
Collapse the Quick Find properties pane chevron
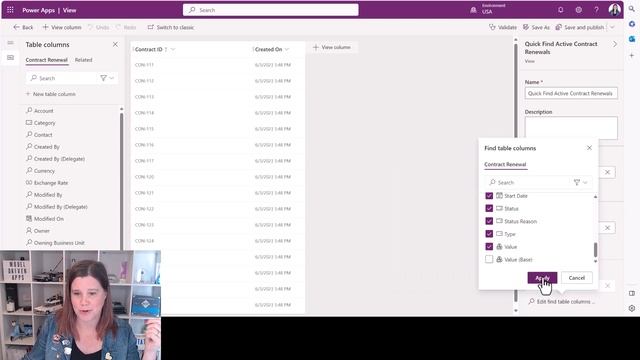click(615, 44)
